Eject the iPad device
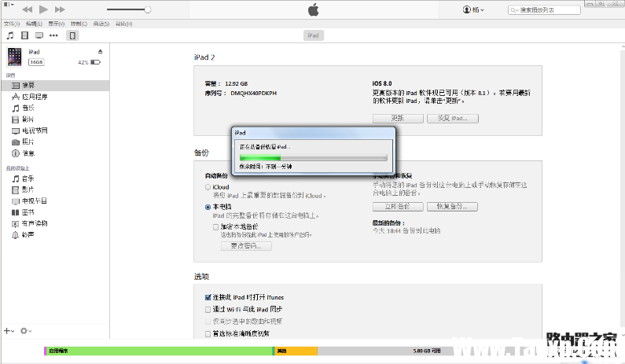This screenshot has width=625, height=364. [101, 51]
